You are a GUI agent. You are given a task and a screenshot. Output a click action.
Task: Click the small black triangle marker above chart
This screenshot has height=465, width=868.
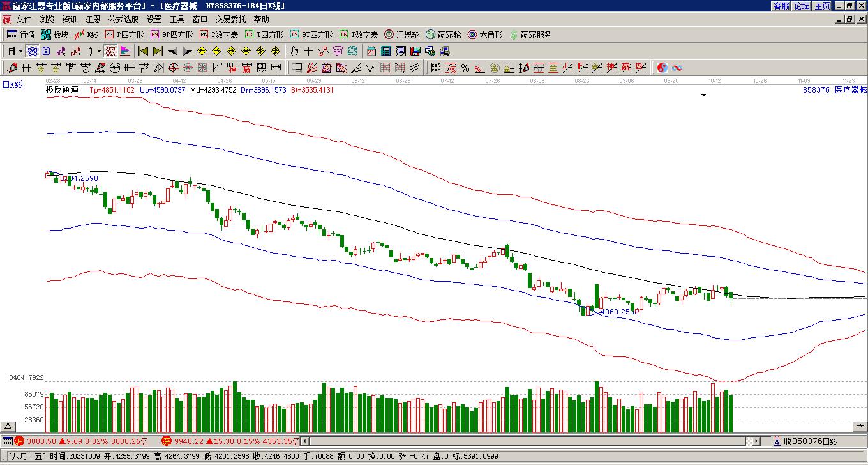click(x=703, y=95)
